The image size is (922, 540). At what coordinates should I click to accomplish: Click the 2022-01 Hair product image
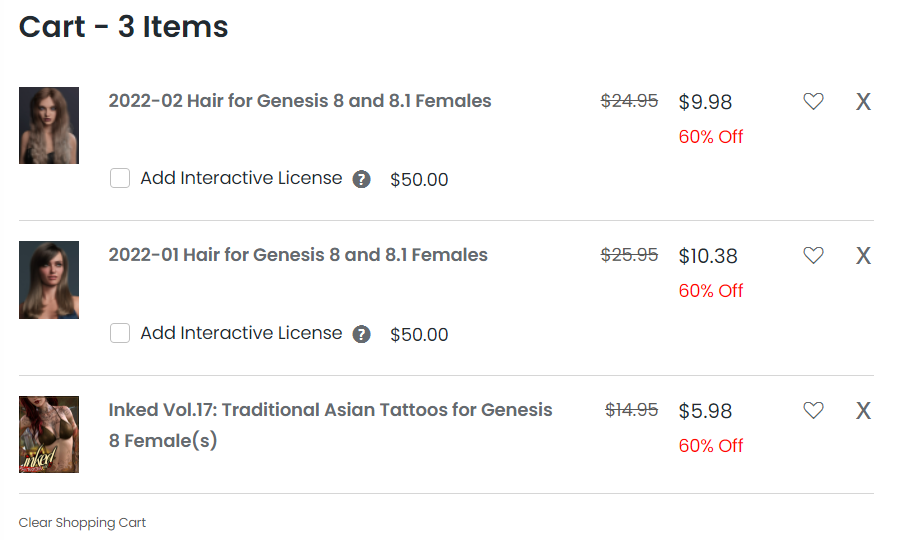(x=49, y=280)
